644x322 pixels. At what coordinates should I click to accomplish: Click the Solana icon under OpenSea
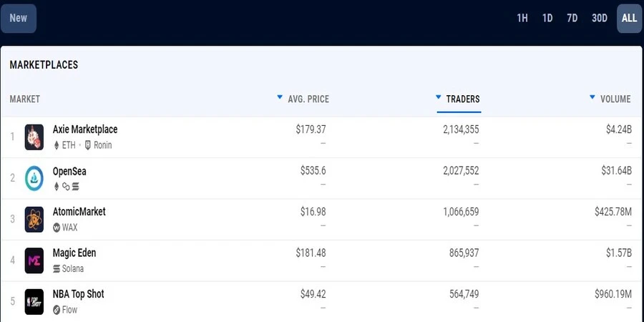click(75, 187)
